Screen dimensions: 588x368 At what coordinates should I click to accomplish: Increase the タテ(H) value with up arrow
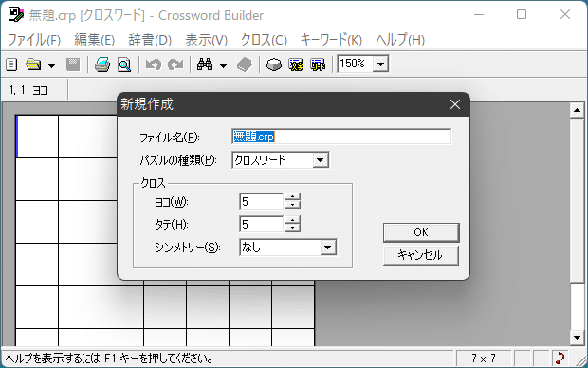[292, 220]
